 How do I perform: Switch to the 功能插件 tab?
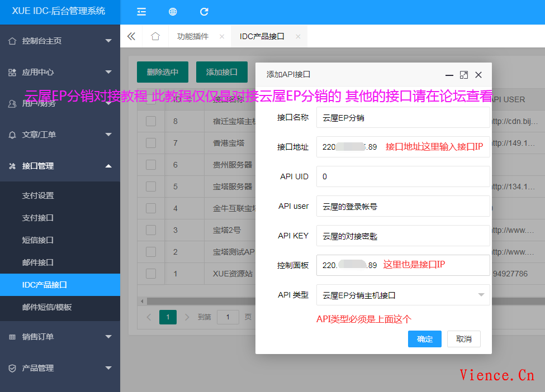click(193, 35)
